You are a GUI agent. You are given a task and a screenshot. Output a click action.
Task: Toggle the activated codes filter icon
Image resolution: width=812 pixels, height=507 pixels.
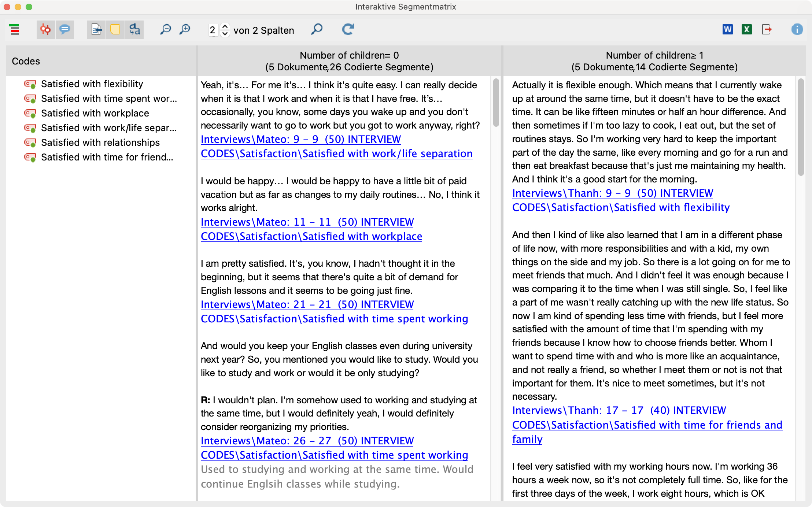[45, 30]
